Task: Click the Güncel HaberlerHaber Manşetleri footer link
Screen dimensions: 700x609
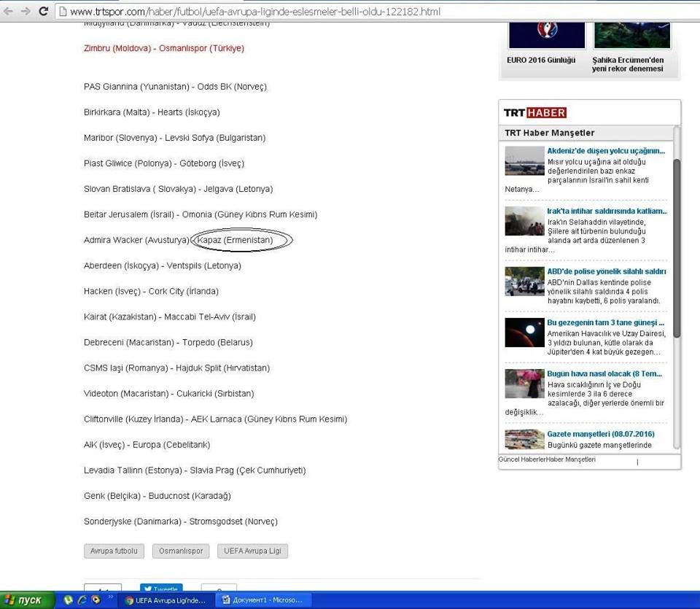Action: [x=547, y=459]
